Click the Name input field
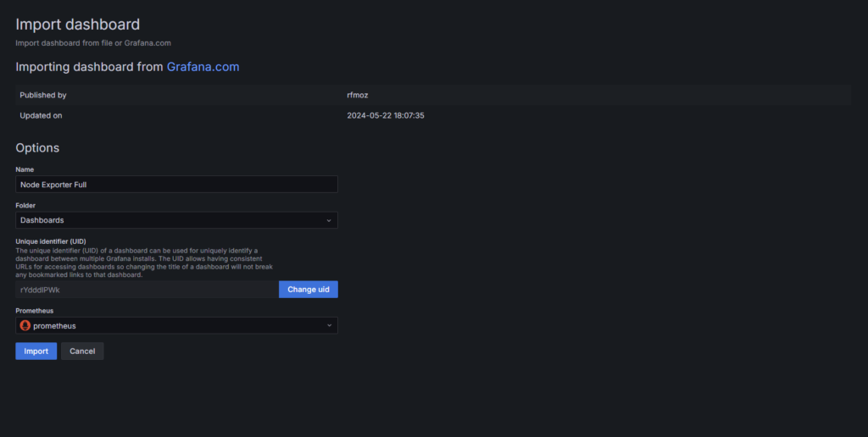Screen dimensions: 868x437 tap(176, 185)
